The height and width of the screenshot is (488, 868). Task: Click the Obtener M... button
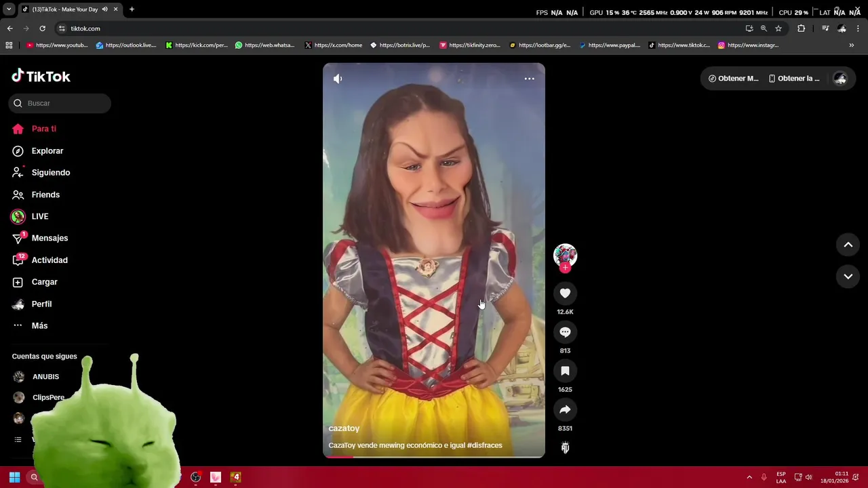point(734,79)
